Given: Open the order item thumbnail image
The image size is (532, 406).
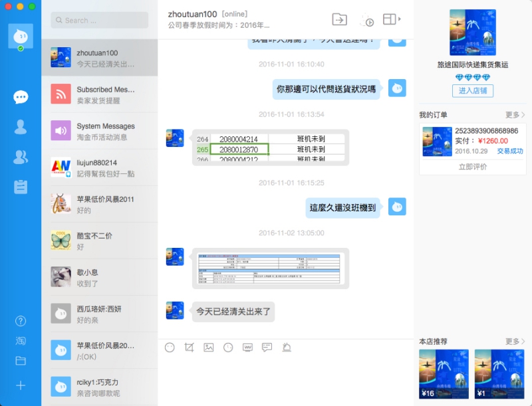Looking at the screenshot, I should (437, 142).
